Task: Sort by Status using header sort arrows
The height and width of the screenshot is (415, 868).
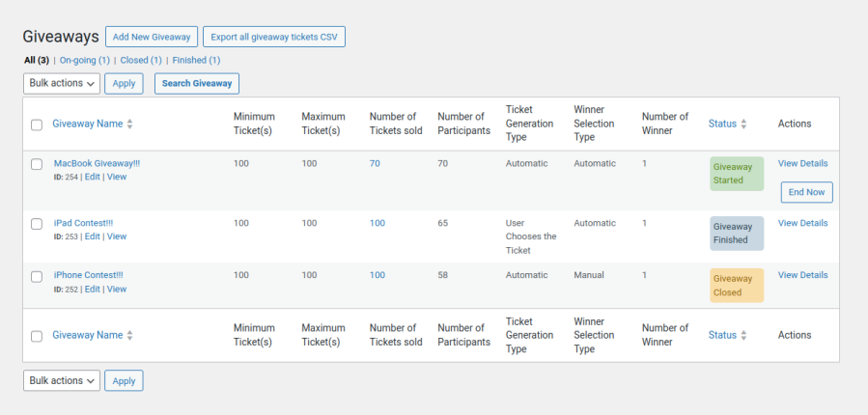Action: pos(744,124)
